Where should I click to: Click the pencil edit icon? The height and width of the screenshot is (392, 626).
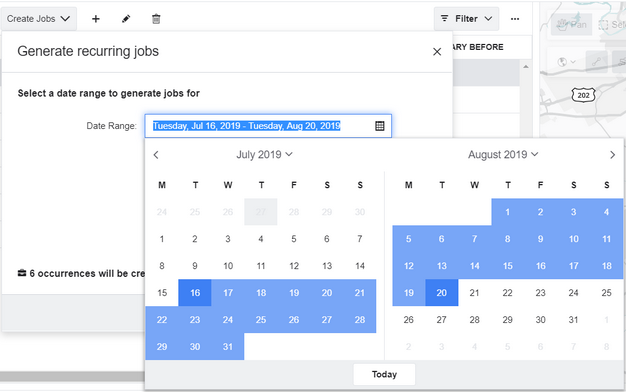126,19
